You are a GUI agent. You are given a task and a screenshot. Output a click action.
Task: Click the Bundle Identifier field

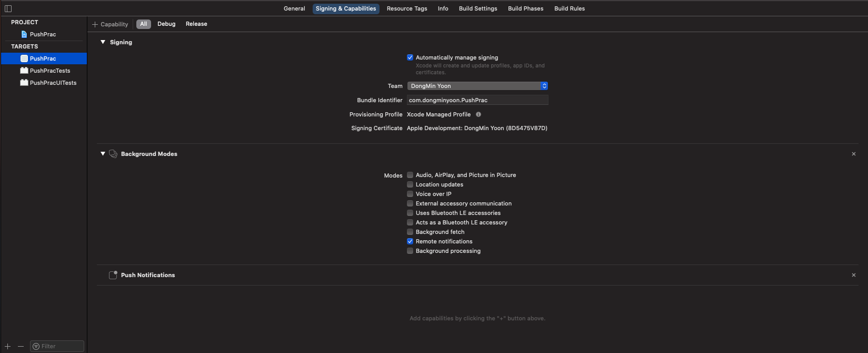[x=477, y=100]
